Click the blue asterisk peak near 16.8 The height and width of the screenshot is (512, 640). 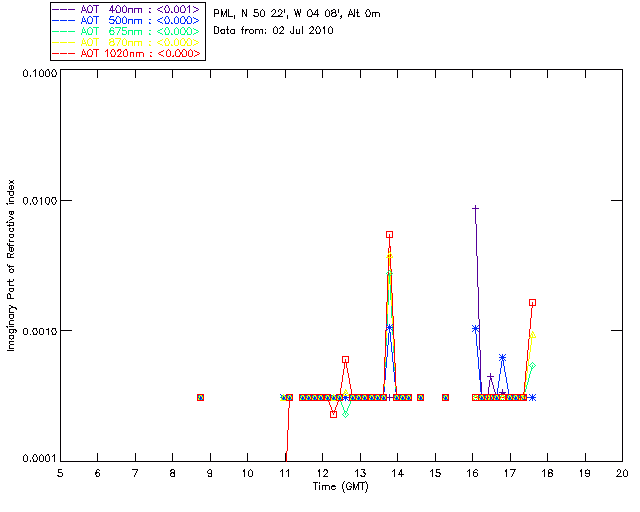pyautogui.click(x=502, y=358)
